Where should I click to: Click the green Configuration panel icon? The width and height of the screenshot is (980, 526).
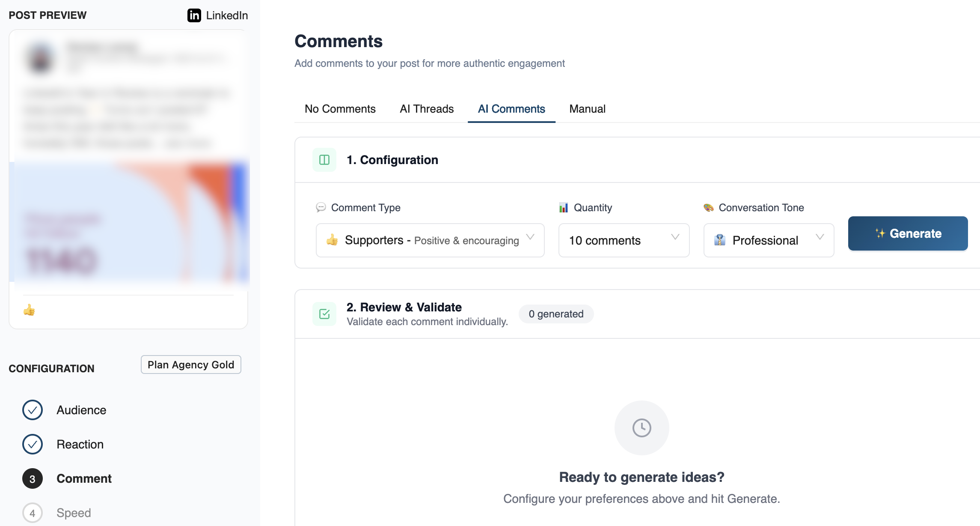coord(324,160)
